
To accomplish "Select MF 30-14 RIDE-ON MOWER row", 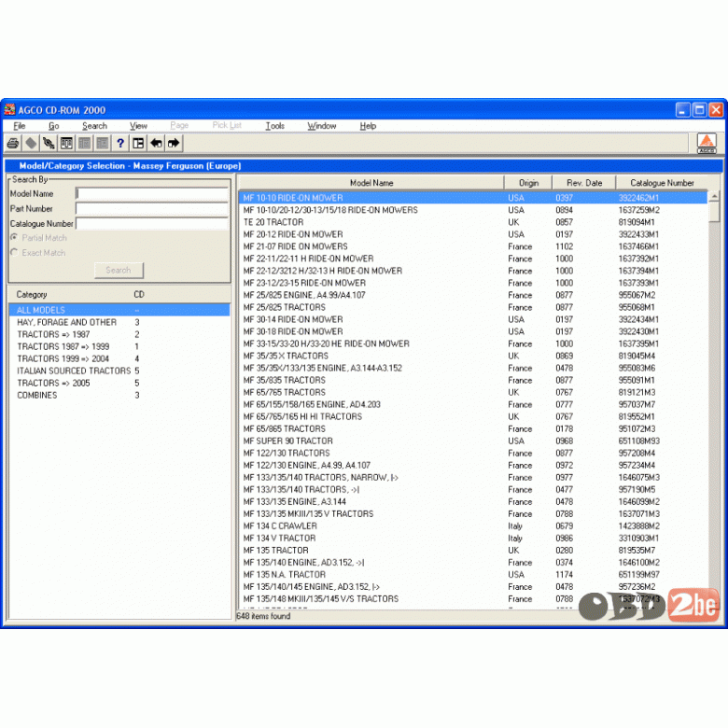I will [472, 319].
